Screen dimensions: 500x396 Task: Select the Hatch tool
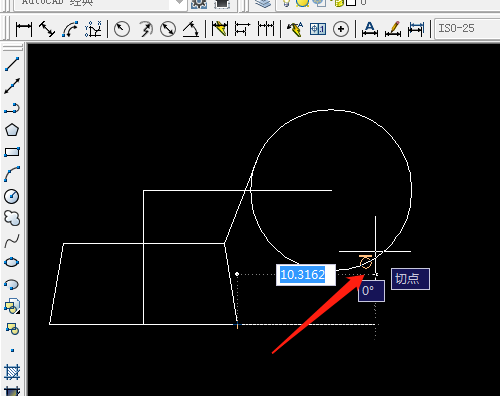[12, 372]
